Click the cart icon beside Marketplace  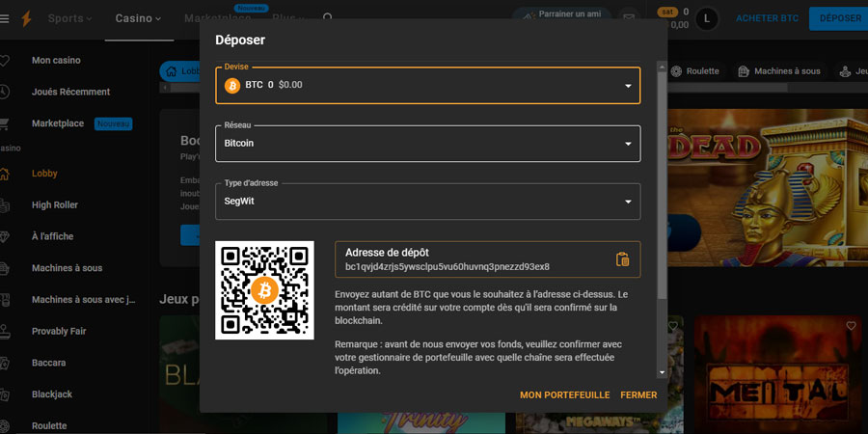coord(4,123)
